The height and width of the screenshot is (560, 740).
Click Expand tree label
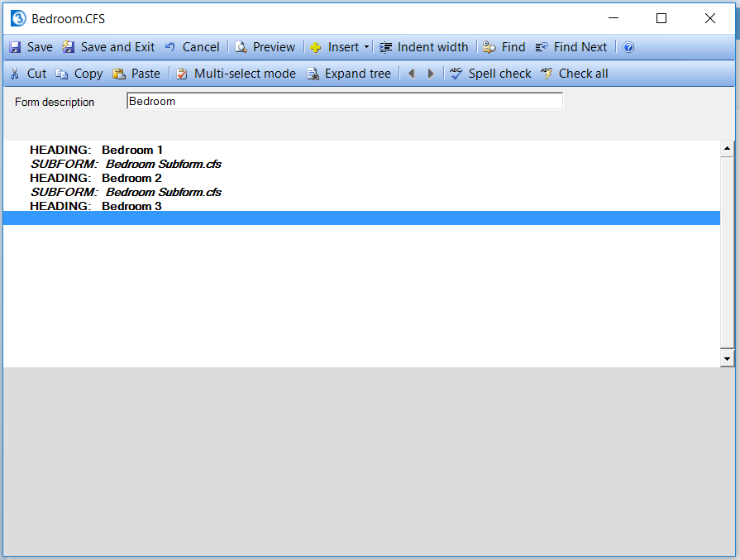[x=358, y=74]
